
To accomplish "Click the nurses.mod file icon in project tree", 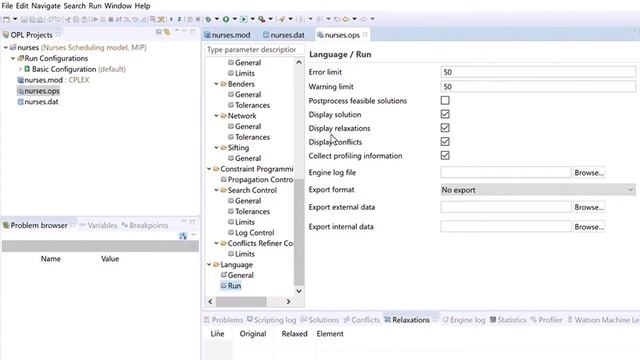I will [x=20, y=80].
